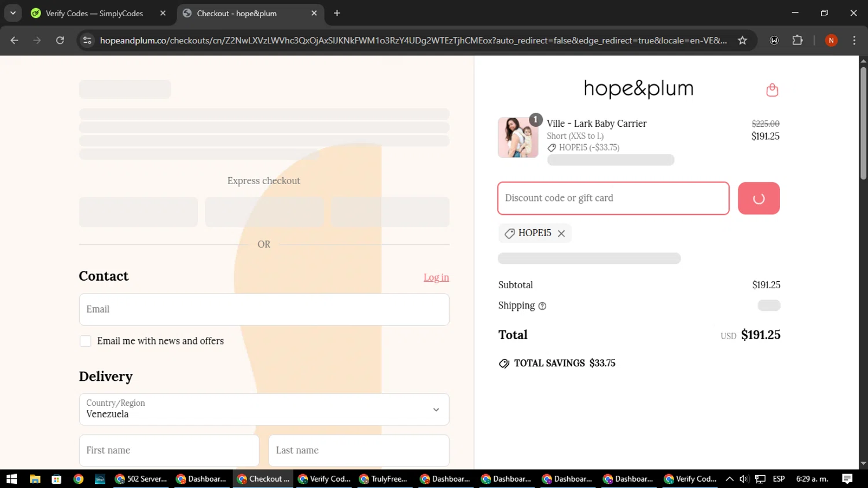The image size is (868, 488).
Task: Click the hope&plum logo
Action: [638, 89]
